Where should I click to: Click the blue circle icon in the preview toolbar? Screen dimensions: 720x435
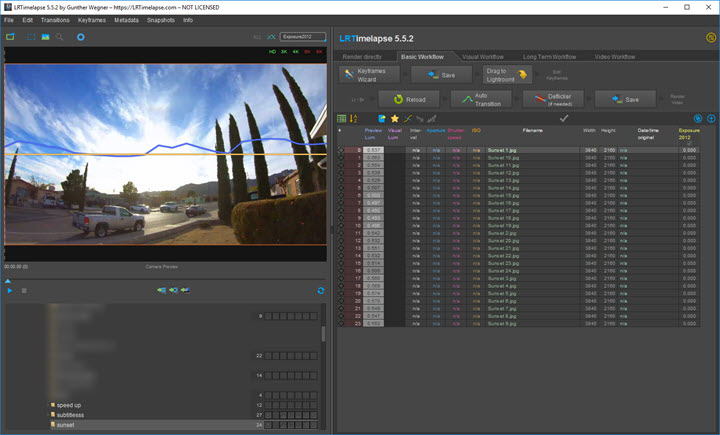[x=81, y=37]
